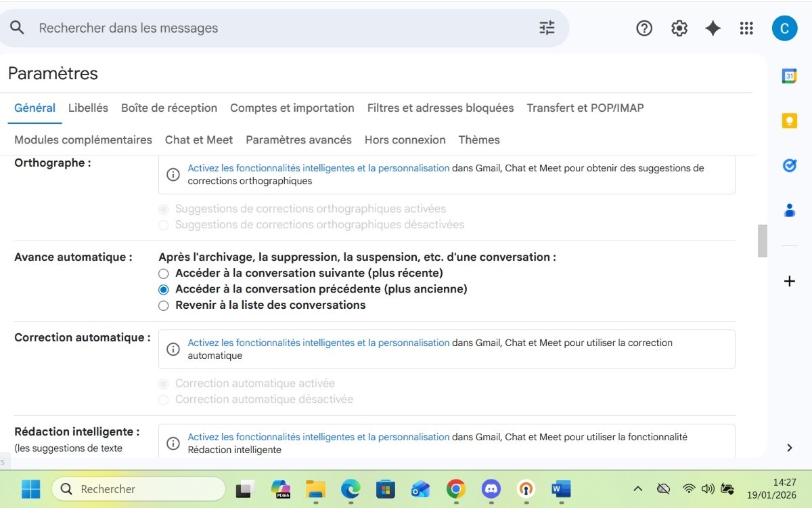Launch Discord from the taskbar
The width and height of the screenshot is (812, 508).
pos(491,488)
